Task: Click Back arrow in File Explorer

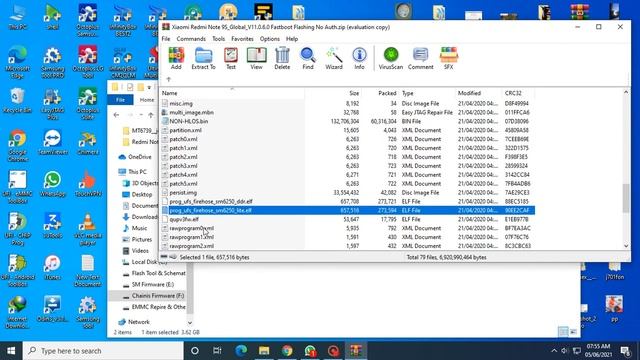Action: [x=116, y=115]
